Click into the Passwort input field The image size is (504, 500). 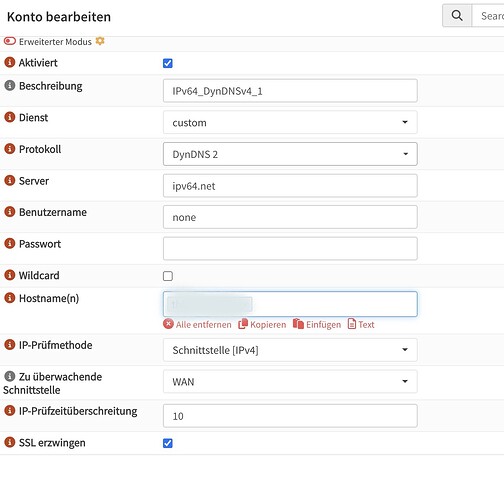[x=290, y=249]
